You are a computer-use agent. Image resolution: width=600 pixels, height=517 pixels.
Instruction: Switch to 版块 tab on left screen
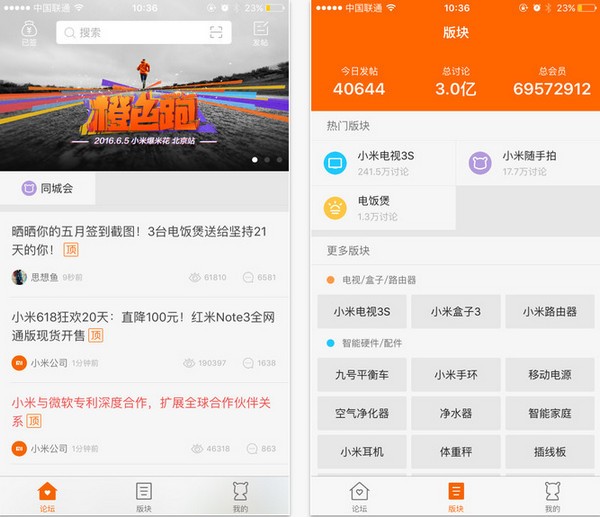[x=144, y=497]
